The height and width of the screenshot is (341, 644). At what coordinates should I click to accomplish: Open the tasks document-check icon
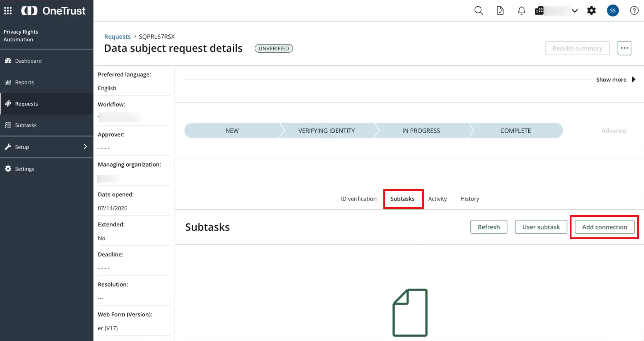pos(500,11)
